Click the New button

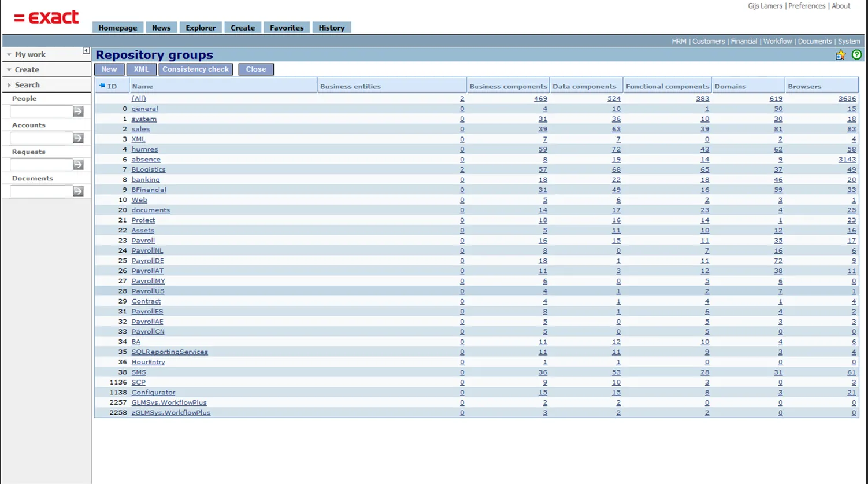click(109, 69)
